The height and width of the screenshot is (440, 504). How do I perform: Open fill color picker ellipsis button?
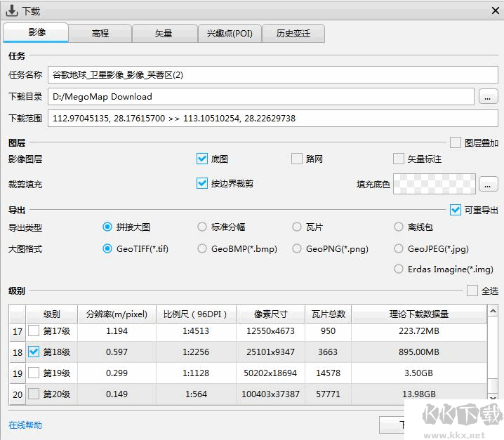[x=488, y=185]
